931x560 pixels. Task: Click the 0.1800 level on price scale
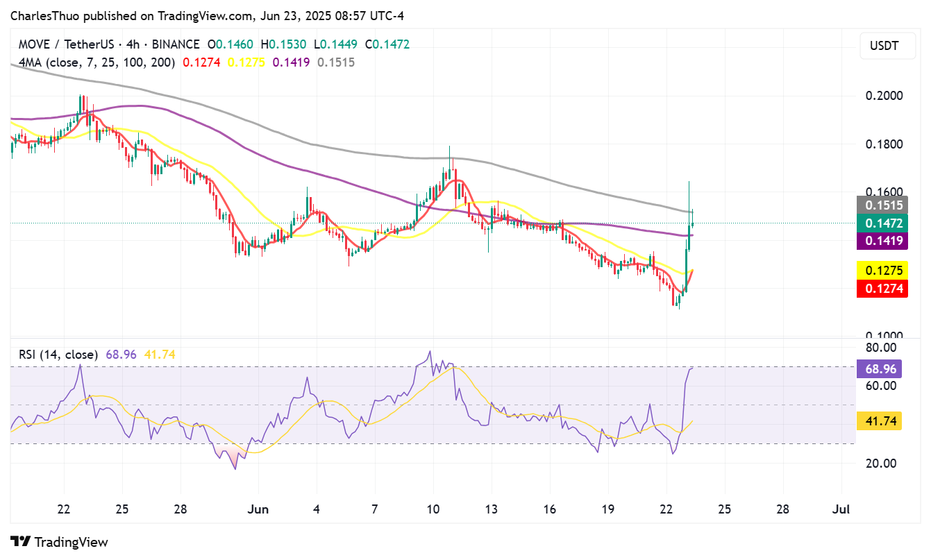[884, 144]
